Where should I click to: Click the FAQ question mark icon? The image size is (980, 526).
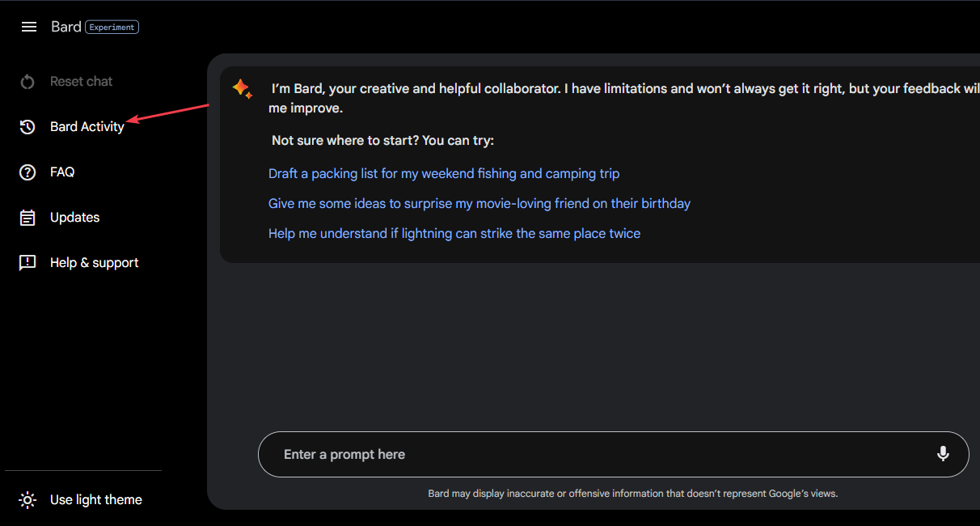coord(27,172)
